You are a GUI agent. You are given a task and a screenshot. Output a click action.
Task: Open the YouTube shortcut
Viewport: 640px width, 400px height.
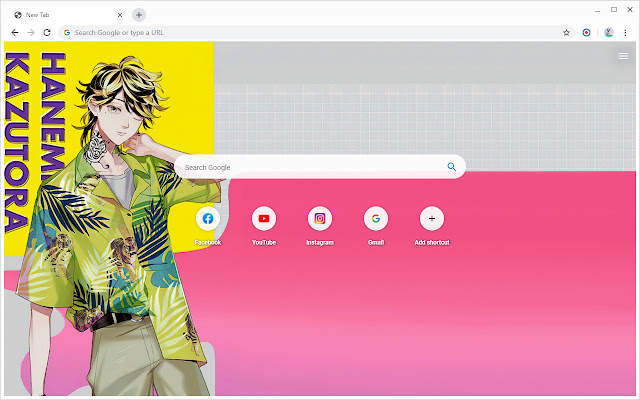point(264,218)
